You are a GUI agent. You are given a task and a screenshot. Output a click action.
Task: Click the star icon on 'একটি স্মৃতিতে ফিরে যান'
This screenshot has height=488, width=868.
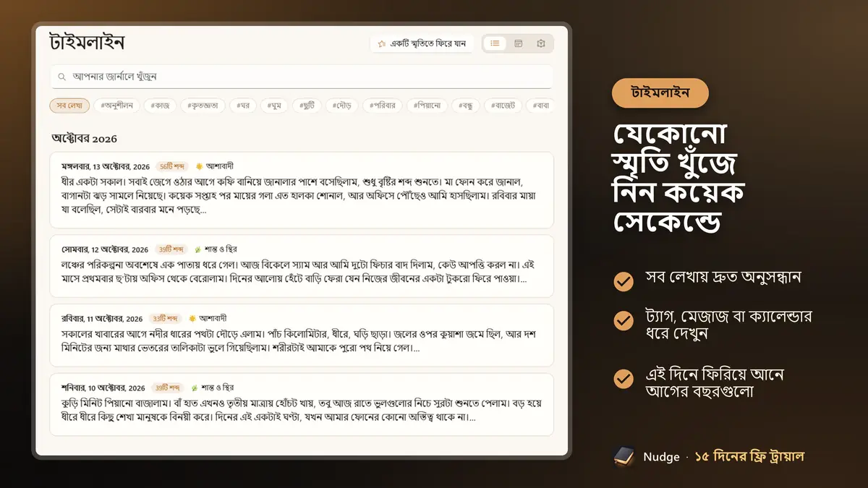click(x=381, y=44)
